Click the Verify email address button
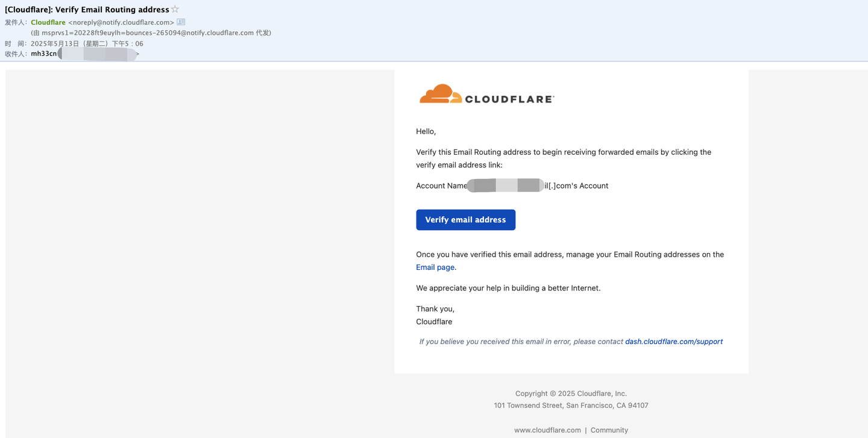Screen dimensions: 868x438 (465, 220)
